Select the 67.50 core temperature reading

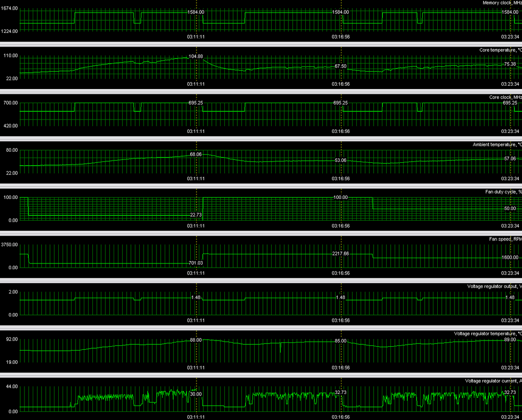(x=340, y=66)
